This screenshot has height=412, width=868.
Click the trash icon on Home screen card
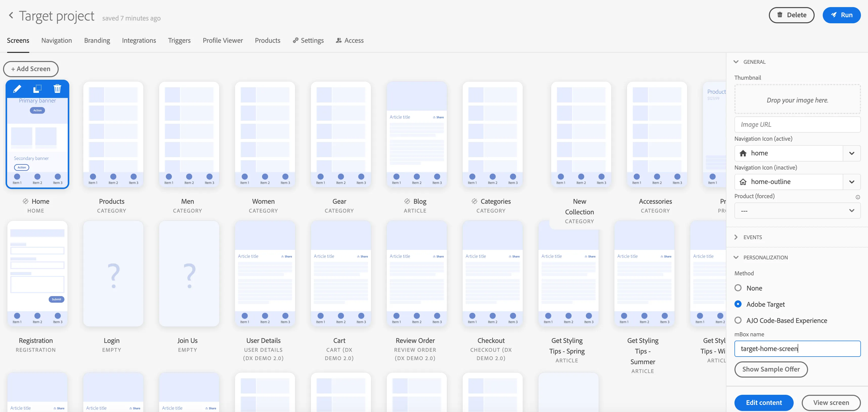click(57, 89)
